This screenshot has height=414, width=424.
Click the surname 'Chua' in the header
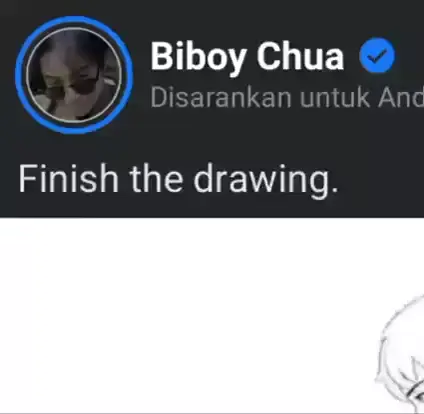(300, 56)
